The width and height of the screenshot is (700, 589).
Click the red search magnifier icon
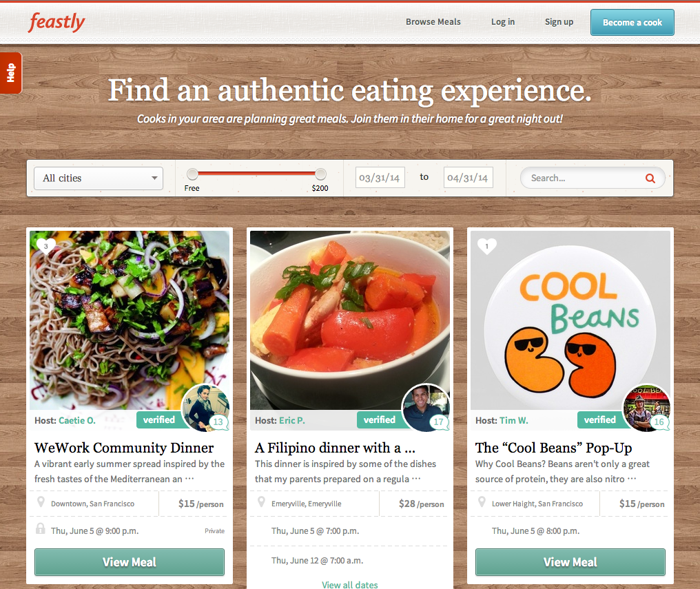(x=650, y=178)
